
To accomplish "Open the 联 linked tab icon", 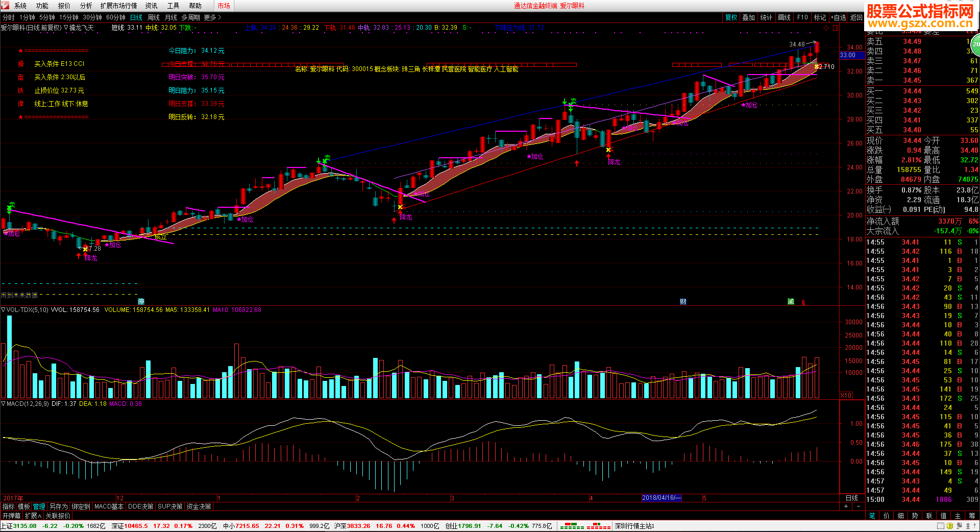I will click(929, 516).
